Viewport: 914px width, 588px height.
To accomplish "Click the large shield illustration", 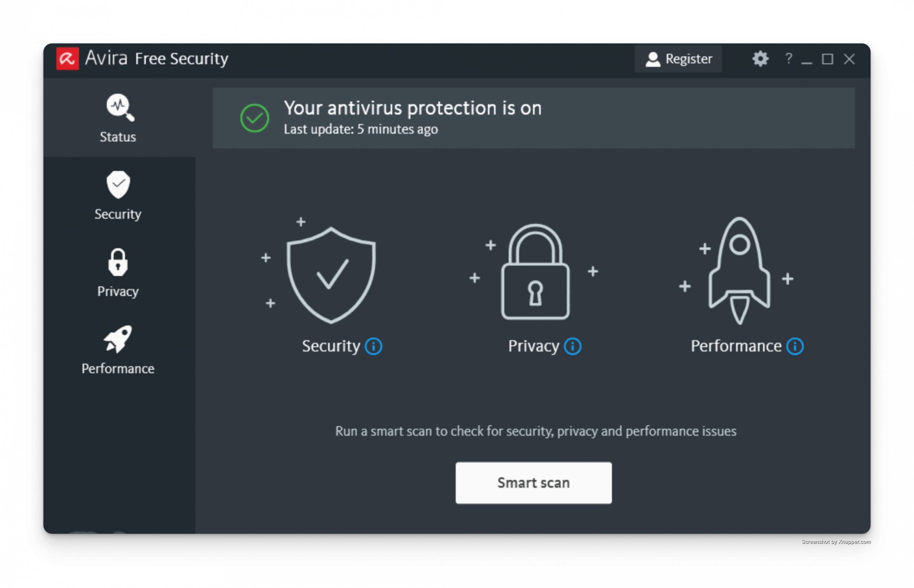I will [331, 275].
